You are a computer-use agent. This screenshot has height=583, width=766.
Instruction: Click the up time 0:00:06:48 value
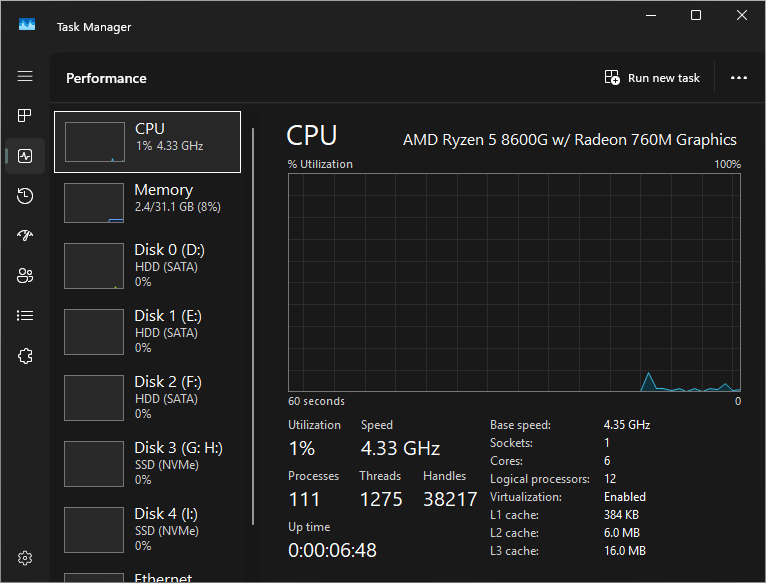333,550
